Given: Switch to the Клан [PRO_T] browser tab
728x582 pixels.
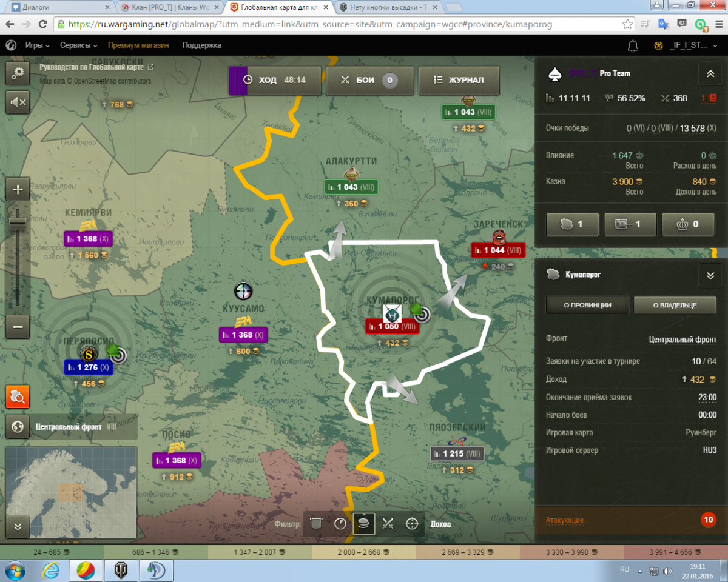Looking at the screenshot, I should pos(169,8).
